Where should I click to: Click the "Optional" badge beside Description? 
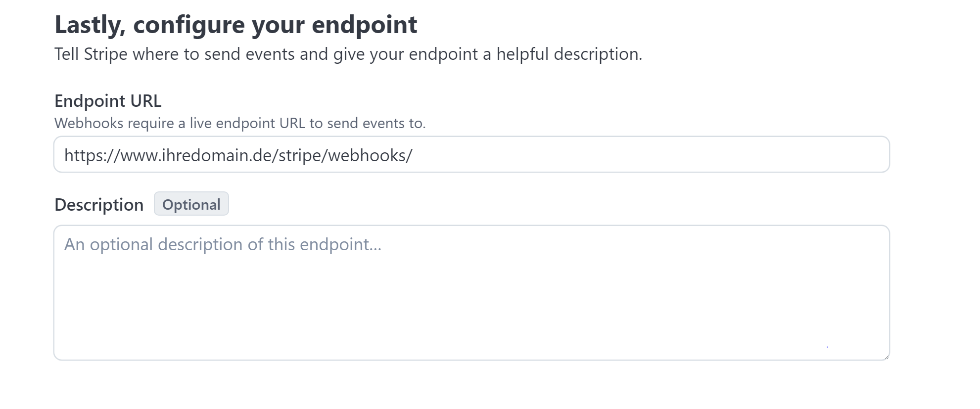(191, 204)
